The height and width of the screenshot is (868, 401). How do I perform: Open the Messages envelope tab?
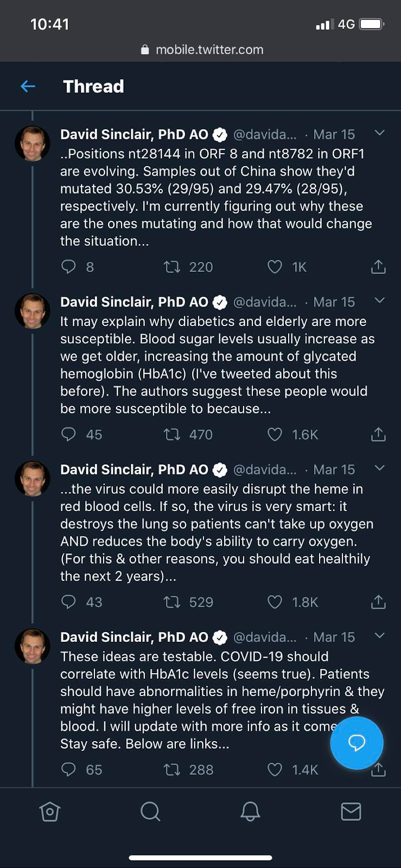351,812
